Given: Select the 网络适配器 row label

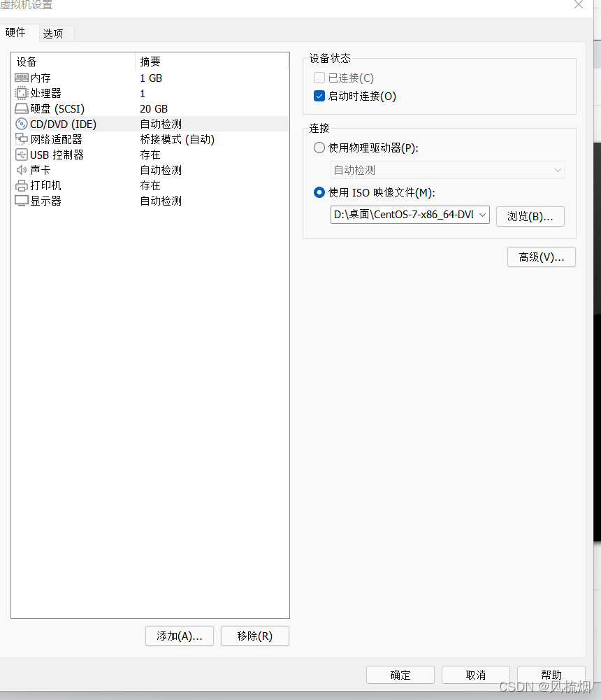Looking at the screenshot, I should (x=56, y=139).
